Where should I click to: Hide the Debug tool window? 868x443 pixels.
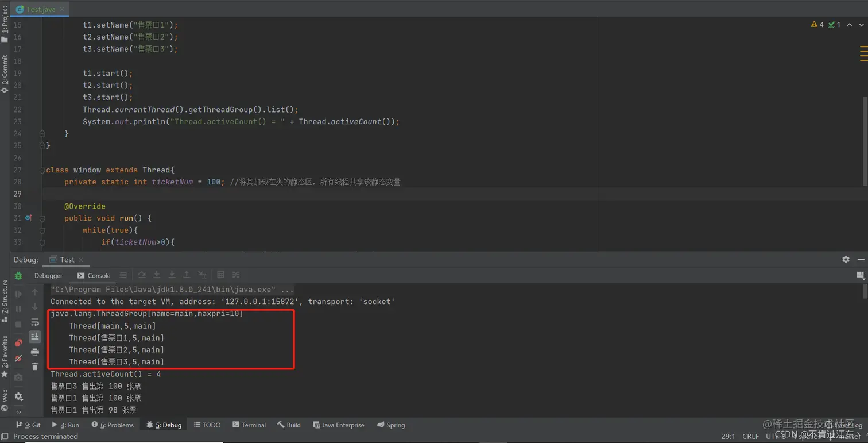(861, 260)
